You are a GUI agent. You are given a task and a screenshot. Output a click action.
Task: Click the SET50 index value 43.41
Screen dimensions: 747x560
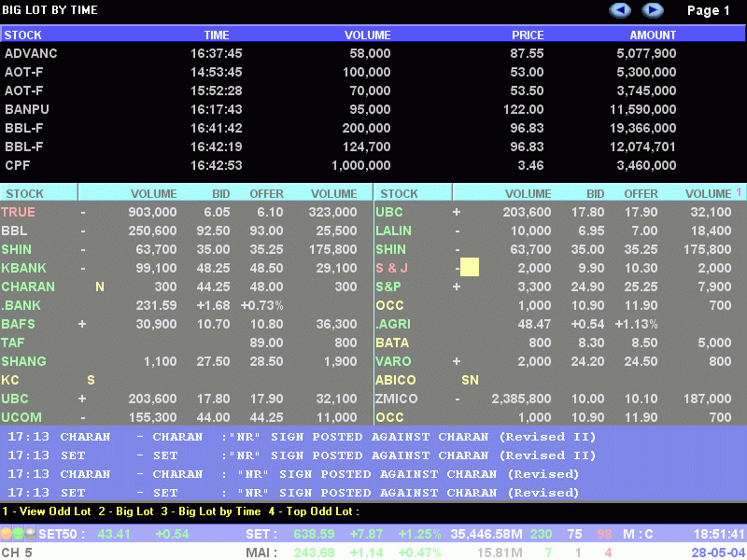coord(113,534)
